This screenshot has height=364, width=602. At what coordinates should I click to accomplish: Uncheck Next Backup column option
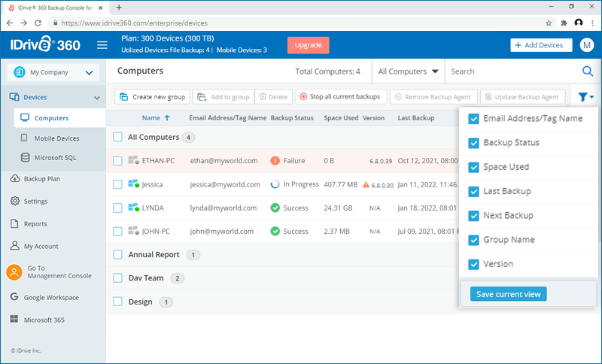(474, 216)
